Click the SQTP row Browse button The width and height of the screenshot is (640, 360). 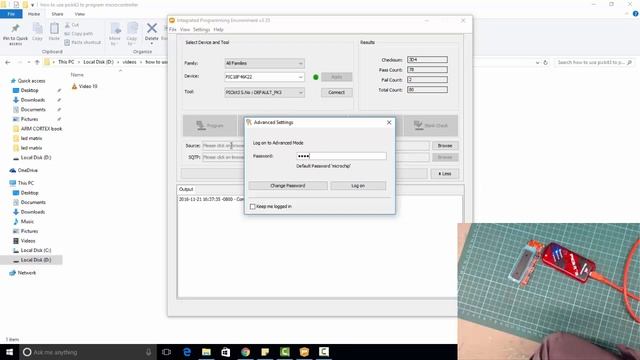[444, 157]
